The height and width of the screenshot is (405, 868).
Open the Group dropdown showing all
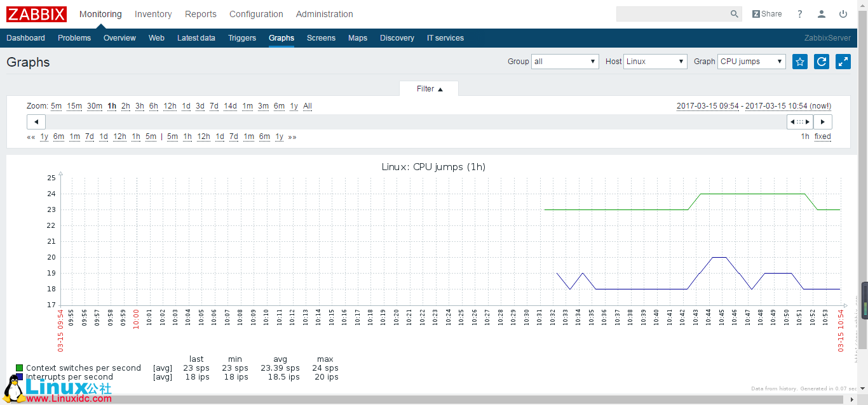point(565,62)
